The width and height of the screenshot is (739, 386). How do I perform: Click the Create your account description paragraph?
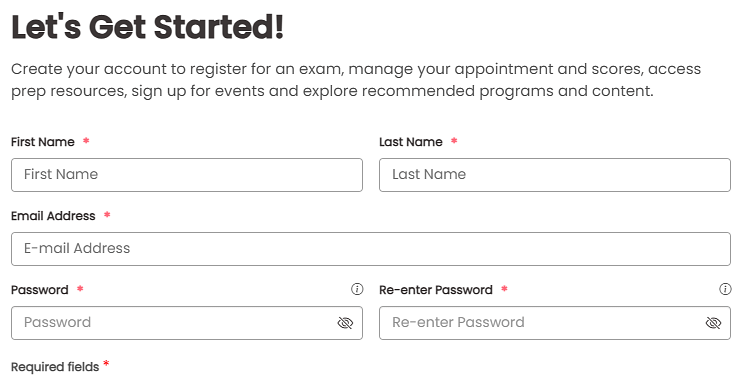356,80
